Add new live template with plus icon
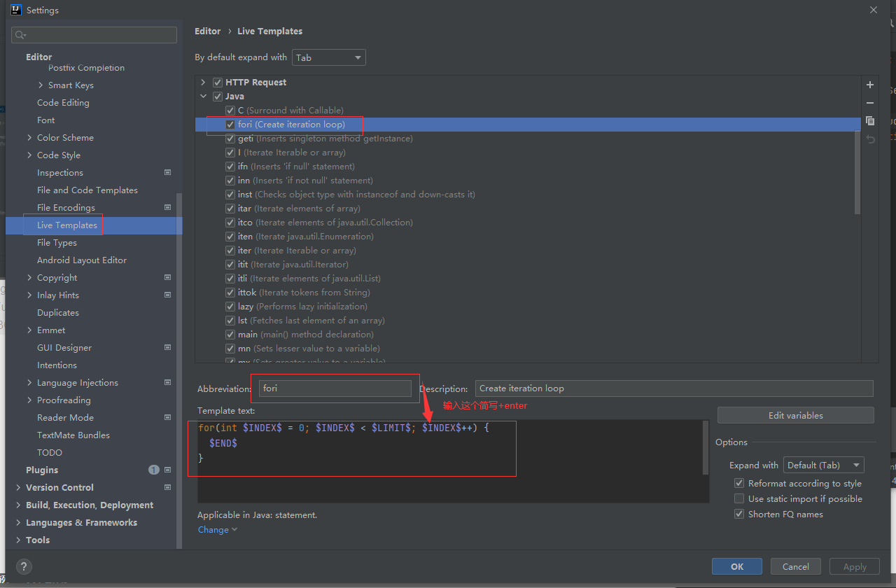This screenshot has width=896, height=588. point(870,85)
